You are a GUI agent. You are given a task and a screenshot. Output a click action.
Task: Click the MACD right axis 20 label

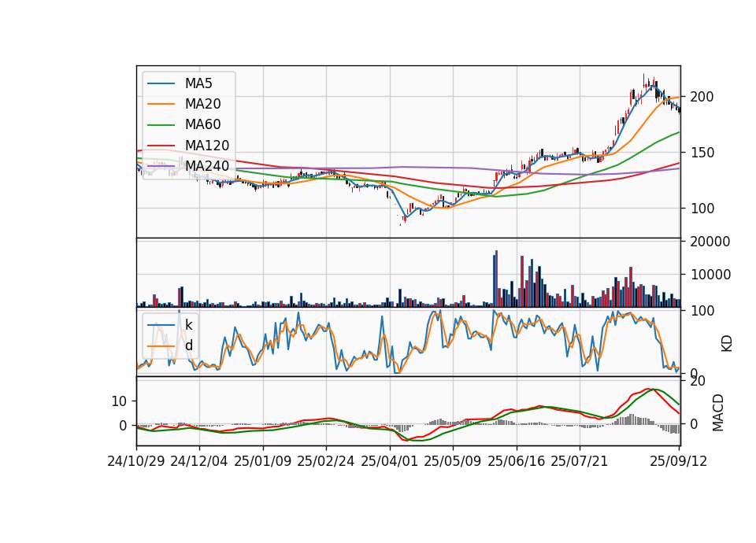pyautogui.click(x=698, y=381)
